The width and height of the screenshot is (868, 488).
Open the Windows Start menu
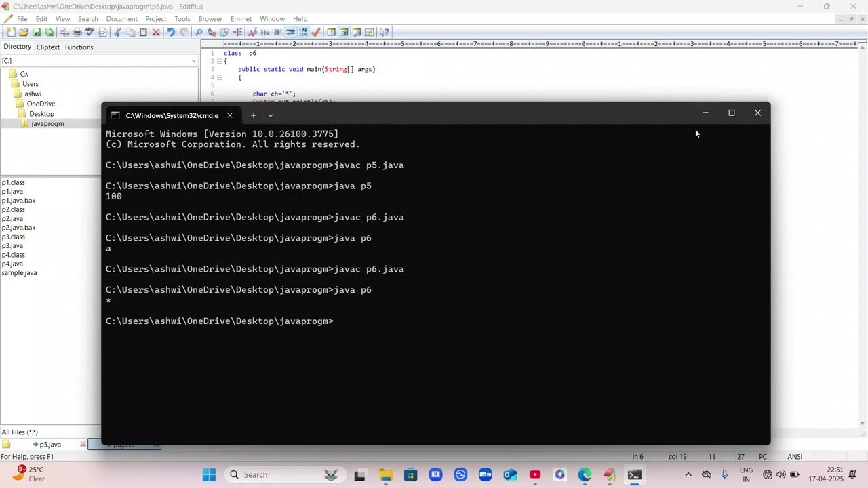point(209,474)
